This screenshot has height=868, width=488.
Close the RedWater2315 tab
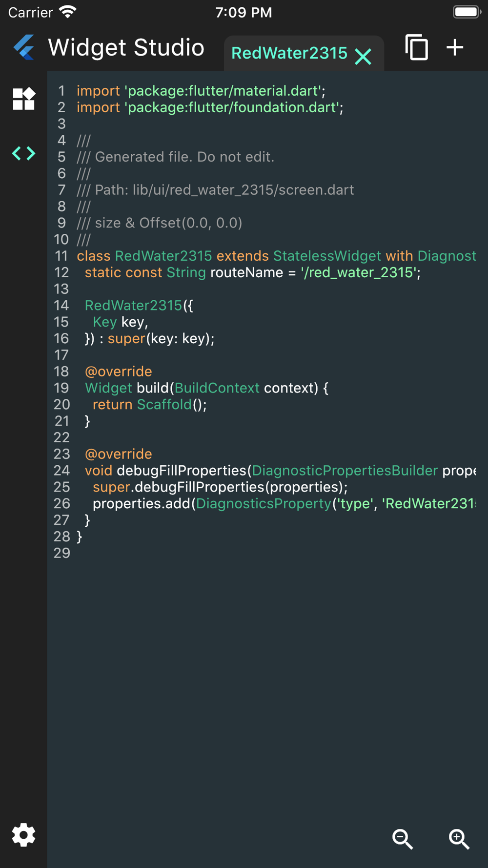363,56
